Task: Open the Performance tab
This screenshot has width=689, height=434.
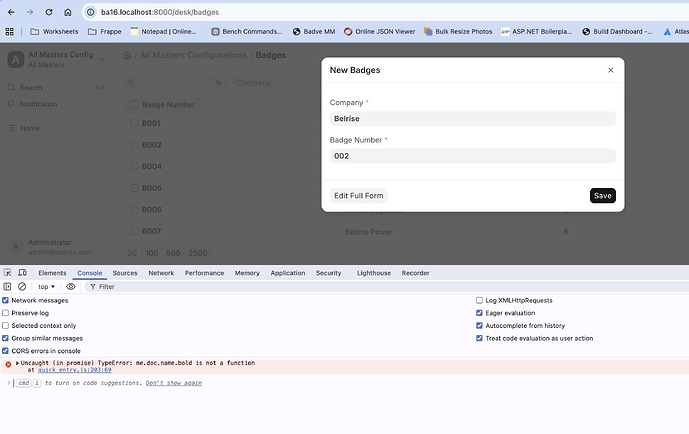Action: coord(204,273)
